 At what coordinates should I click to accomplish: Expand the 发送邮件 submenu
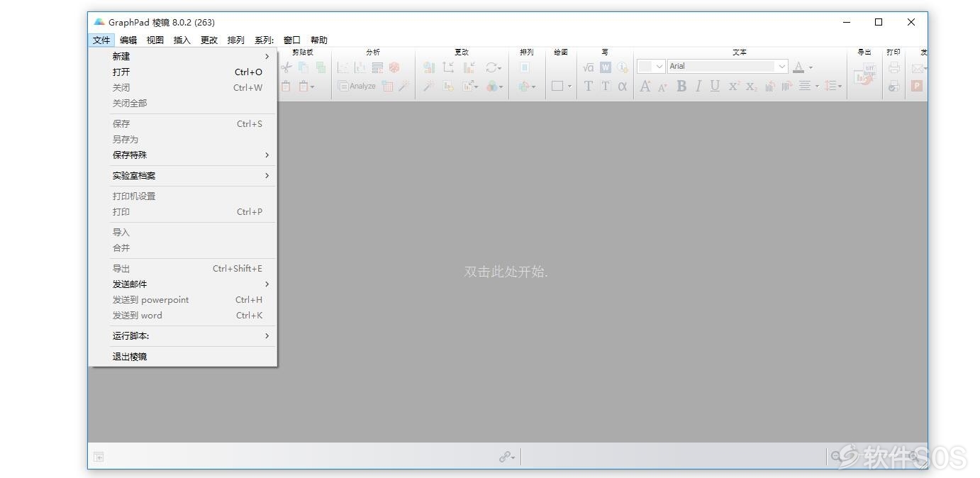[x=182, y=284]
